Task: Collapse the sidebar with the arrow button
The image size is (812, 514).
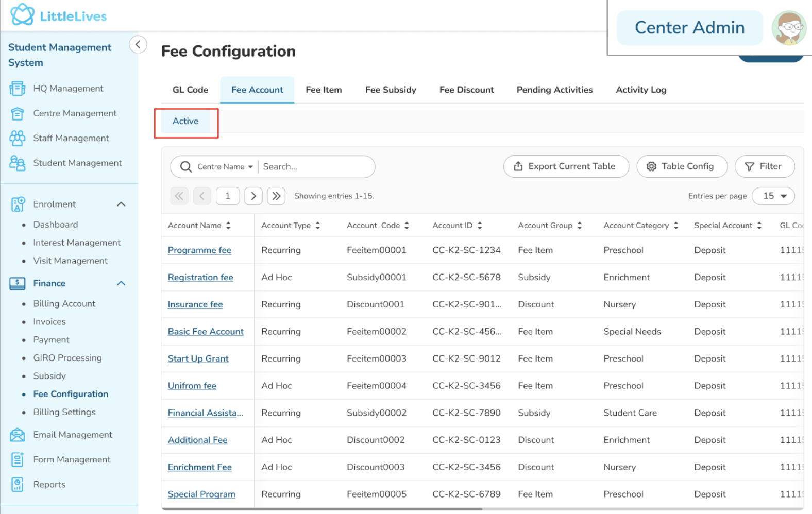Action: click(138, 45)
